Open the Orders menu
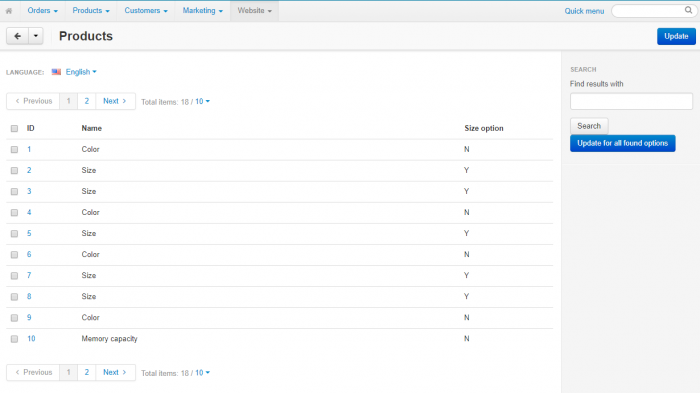 42,11
